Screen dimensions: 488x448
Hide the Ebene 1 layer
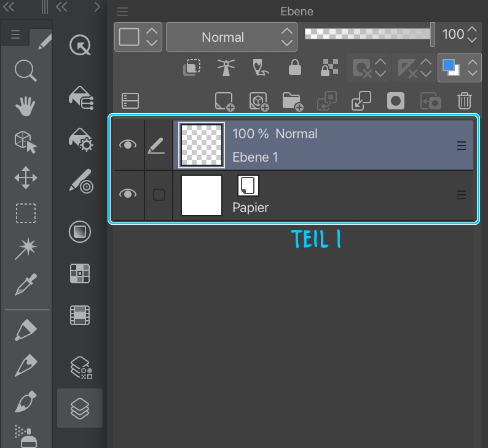coord(127,145)
